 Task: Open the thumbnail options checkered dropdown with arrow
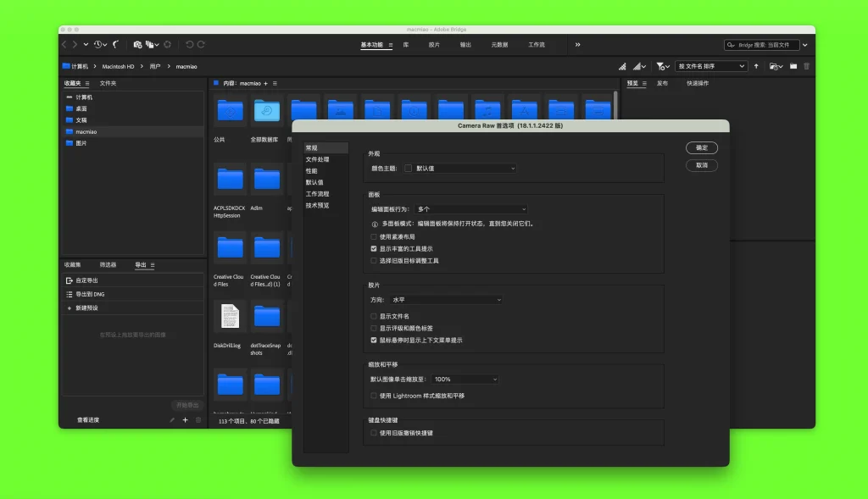click(640, 66)
